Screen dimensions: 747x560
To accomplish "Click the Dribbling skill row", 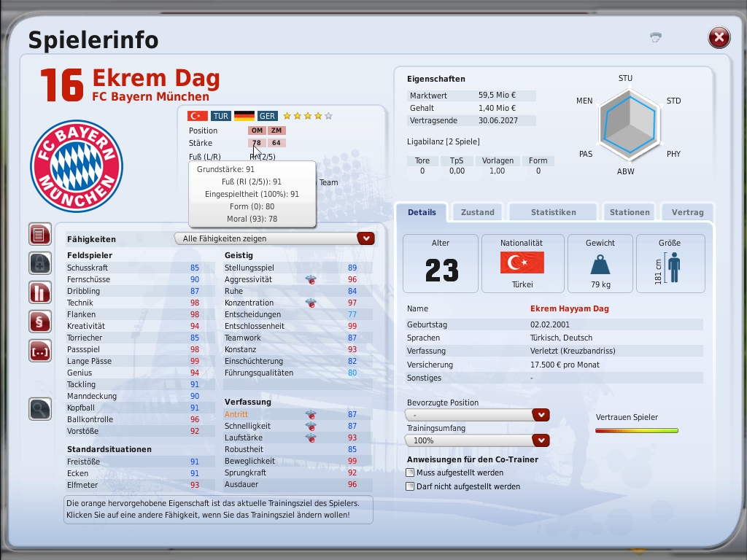I will (x=84, y=291).
